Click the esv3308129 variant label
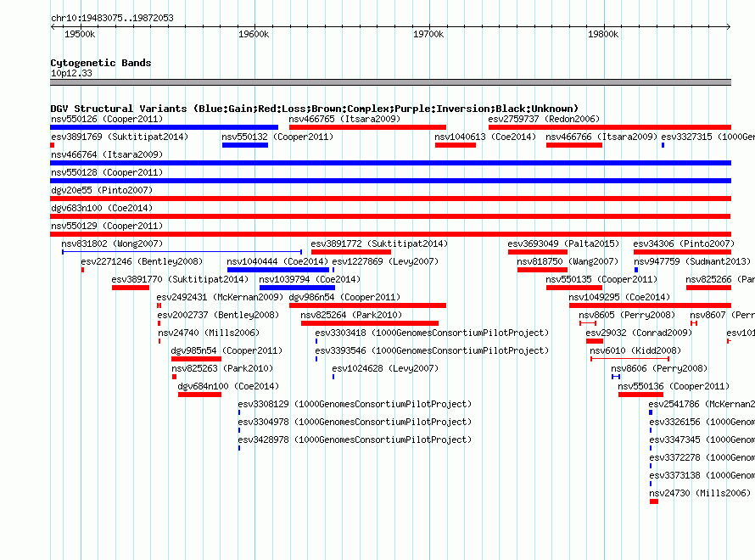755x560 pixels. point(355,404)
